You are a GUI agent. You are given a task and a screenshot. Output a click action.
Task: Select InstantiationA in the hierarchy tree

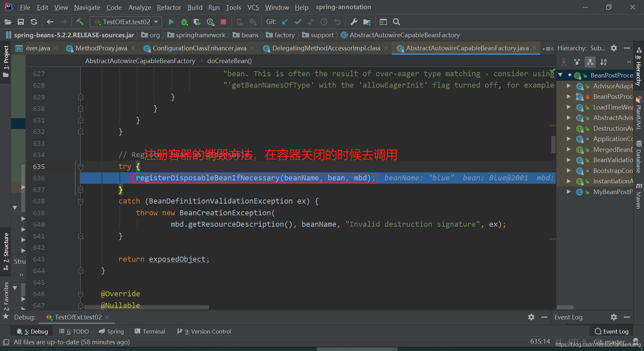[x=613, y=181]
